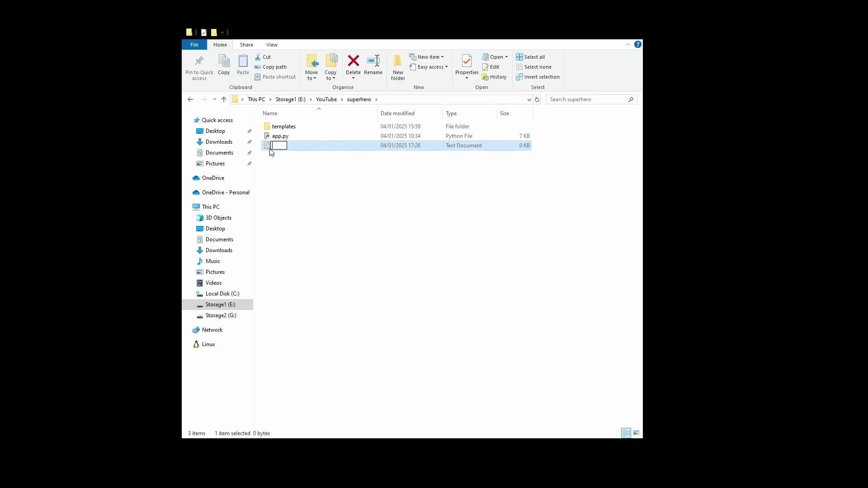This screenshot has height=488, width=868.
Task: Open Videos folder in sidebar
Action: tap(213, 283)
